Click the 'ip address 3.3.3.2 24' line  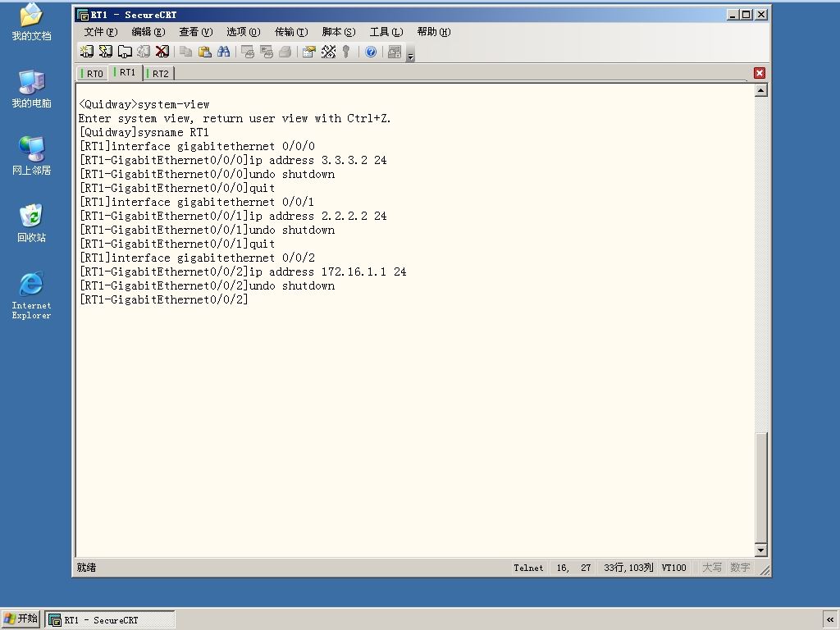point(233,160)
